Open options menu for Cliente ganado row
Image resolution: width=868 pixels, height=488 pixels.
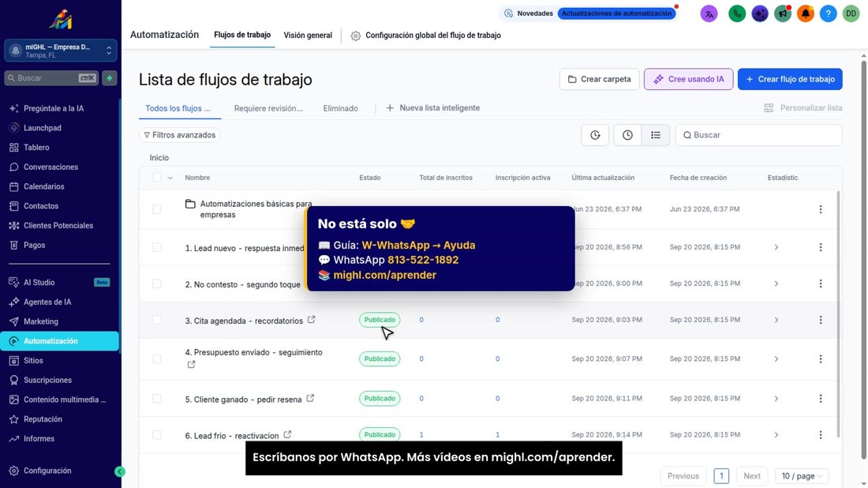(x=821, y=398)
